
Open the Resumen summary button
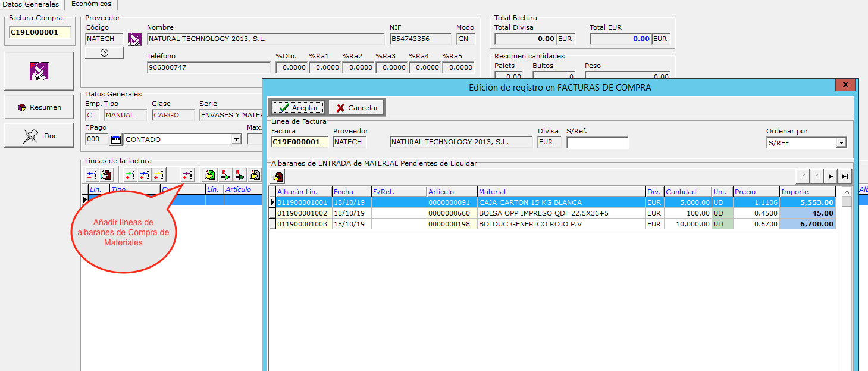point(39,107)
